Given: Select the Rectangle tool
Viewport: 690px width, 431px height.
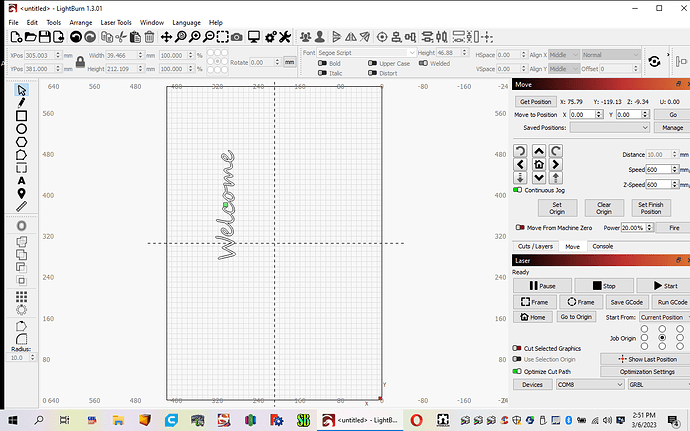Looking at the screenshot, I should pyautogui.click(x=21, y=116).
